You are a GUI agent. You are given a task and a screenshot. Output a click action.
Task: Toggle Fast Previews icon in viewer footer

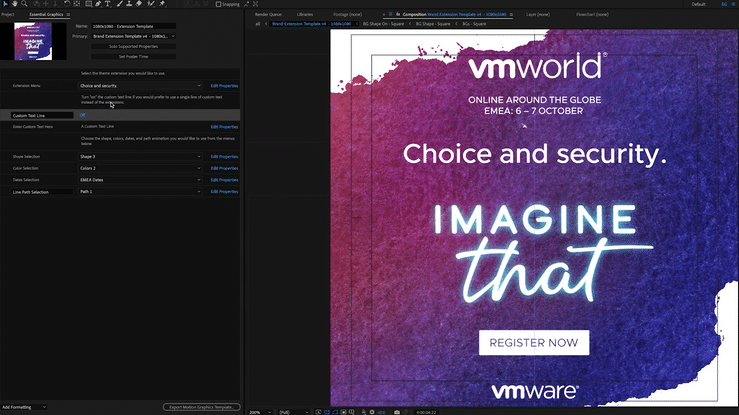coord(318,412)
